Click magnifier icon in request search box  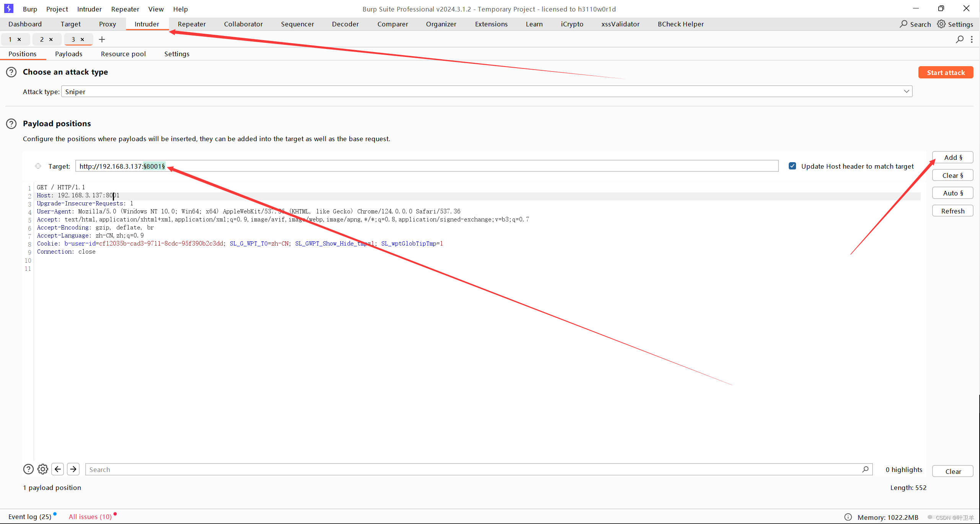(x=865, y=469)
